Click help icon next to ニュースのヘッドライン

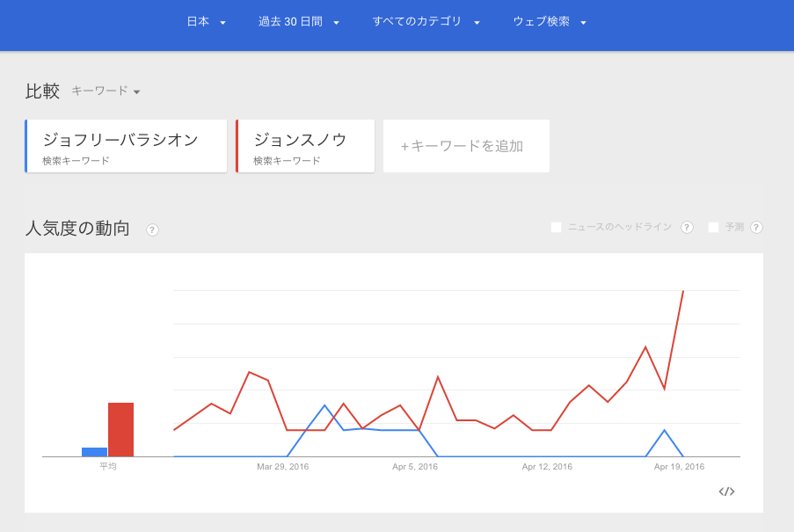click(x=687, y=227)
